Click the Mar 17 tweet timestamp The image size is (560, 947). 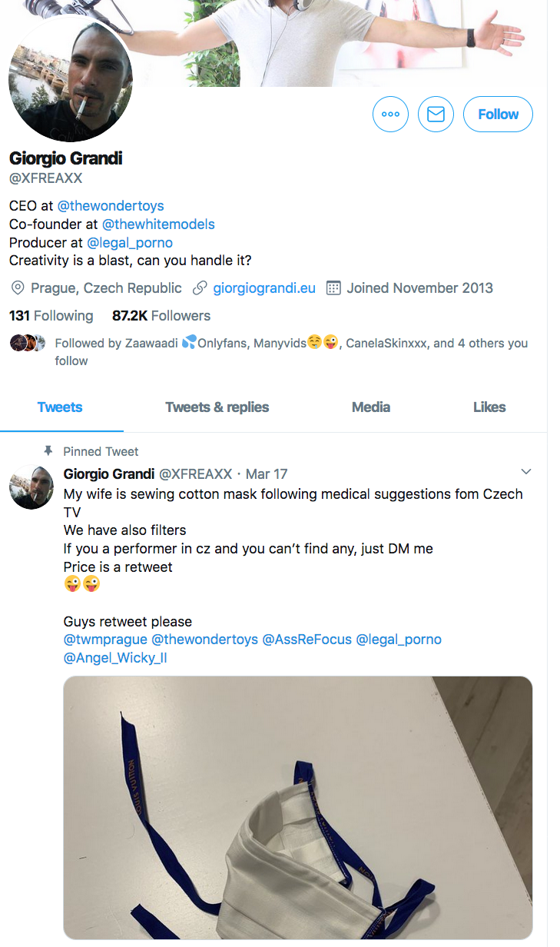coord(267,474)
